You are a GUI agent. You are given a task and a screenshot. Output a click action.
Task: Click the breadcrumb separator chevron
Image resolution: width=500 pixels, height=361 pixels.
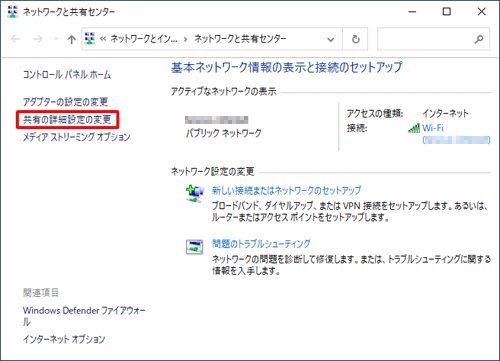[x=186, y=39]
